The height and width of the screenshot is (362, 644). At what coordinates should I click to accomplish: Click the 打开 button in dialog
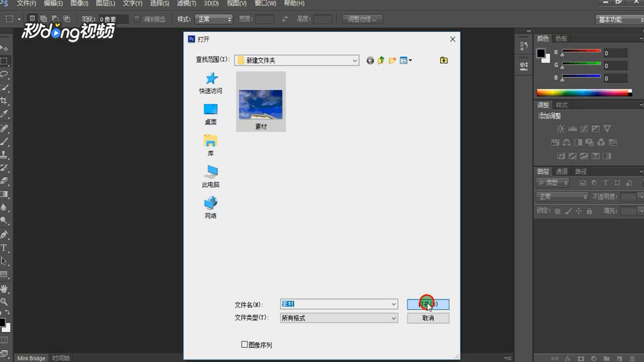pos(428,304)
